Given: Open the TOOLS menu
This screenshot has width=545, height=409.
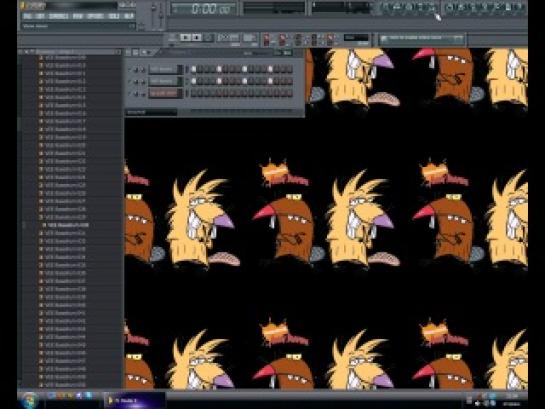Looking at the screenshot, I should pos(114,16).
